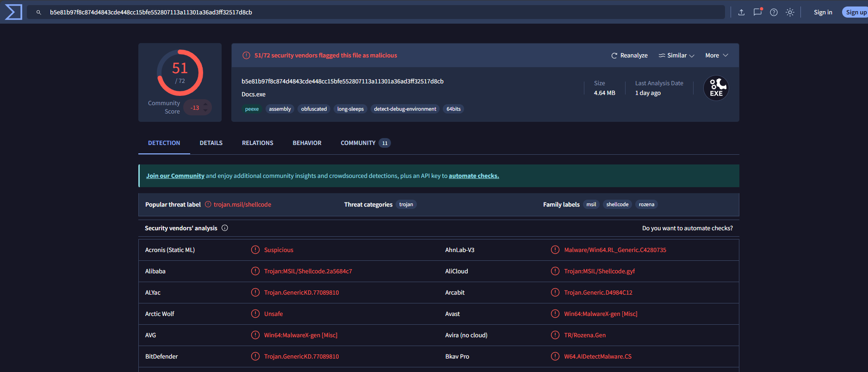
Task: Expand the Similar dropdown
Action: pos(676,56)
